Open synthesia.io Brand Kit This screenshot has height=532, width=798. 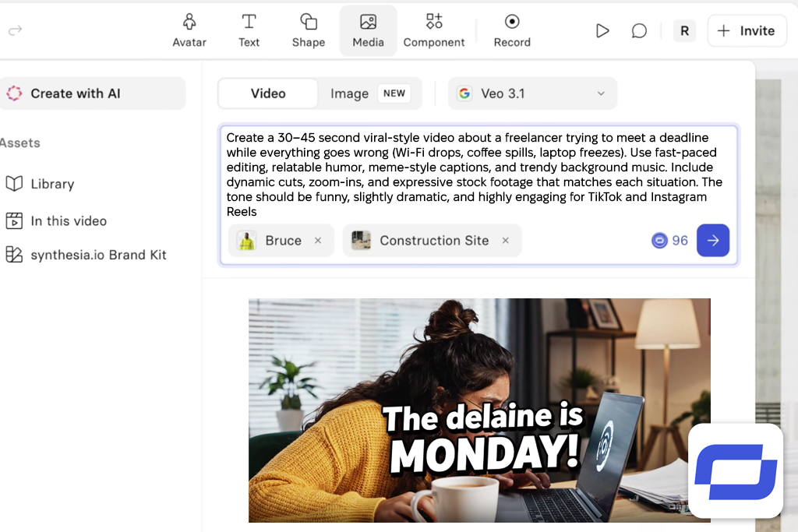coord(86,255)
